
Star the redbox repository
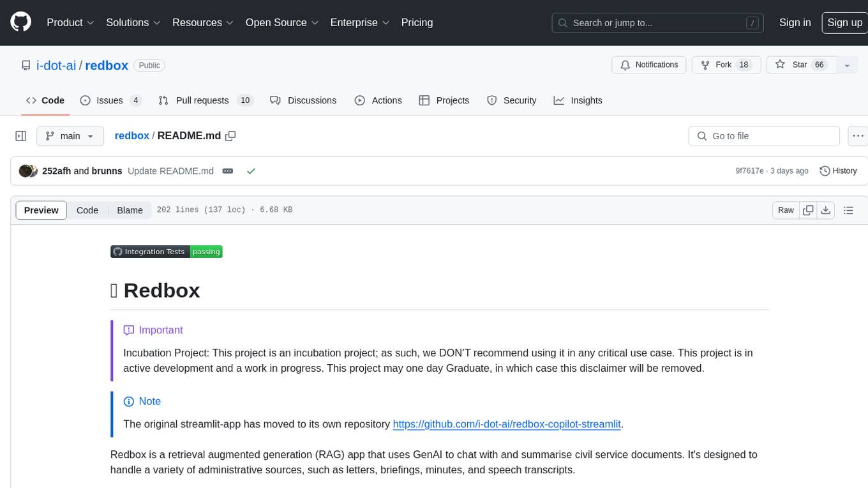click(x=801, y=65)
